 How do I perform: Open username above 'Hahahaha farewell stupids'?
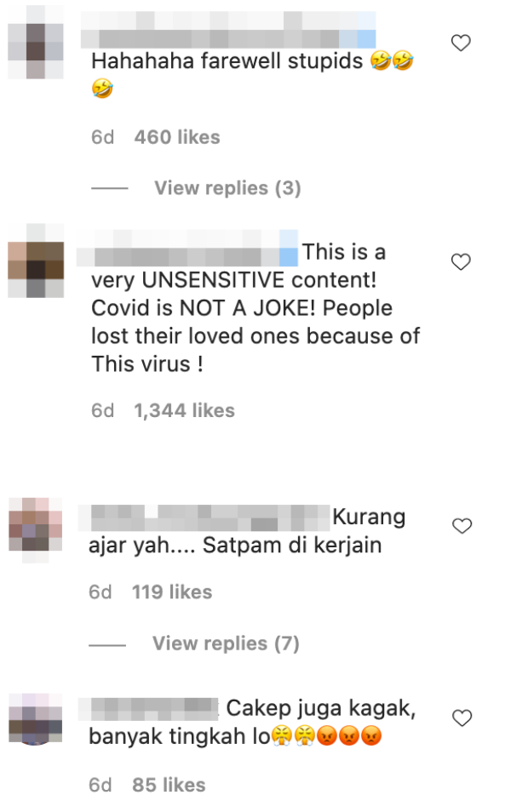coord(228,30)
